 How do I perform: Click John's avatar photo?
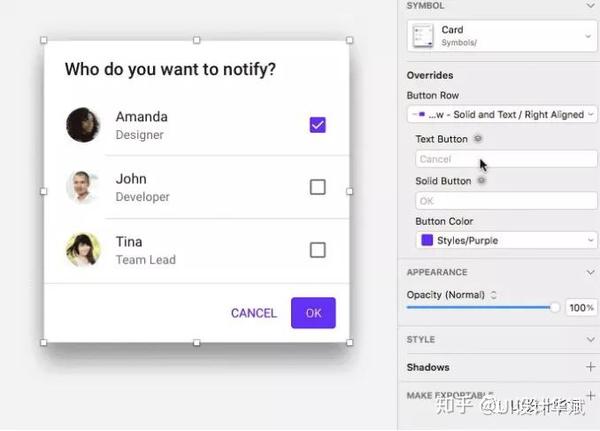click(83, 187)
